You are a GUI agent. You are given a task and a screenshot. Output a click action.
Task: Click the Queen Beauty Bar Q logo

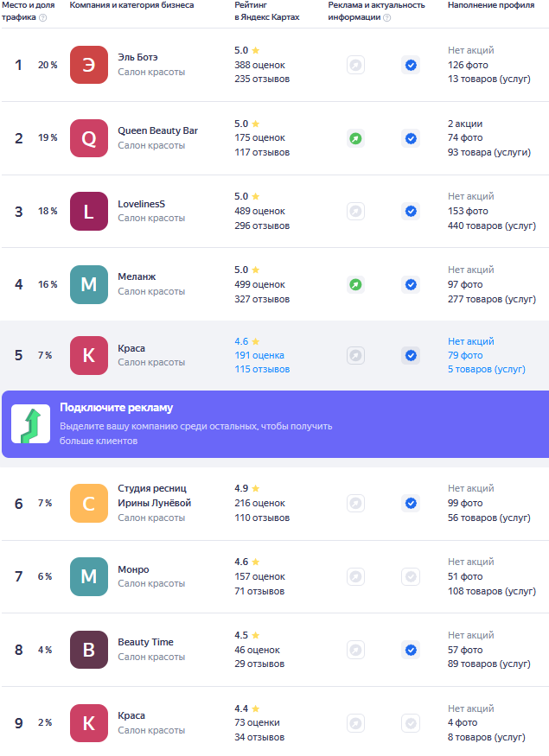[x=89, y=138]
